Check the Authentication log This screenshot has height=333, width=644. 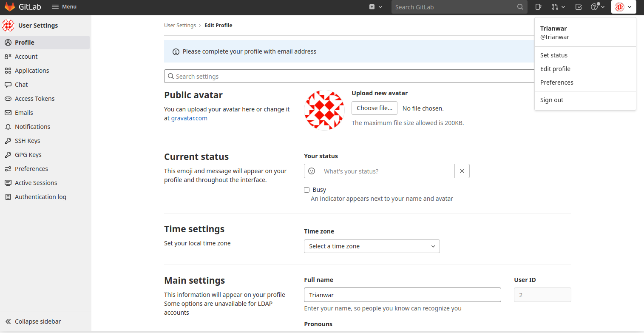pos(40,196)
